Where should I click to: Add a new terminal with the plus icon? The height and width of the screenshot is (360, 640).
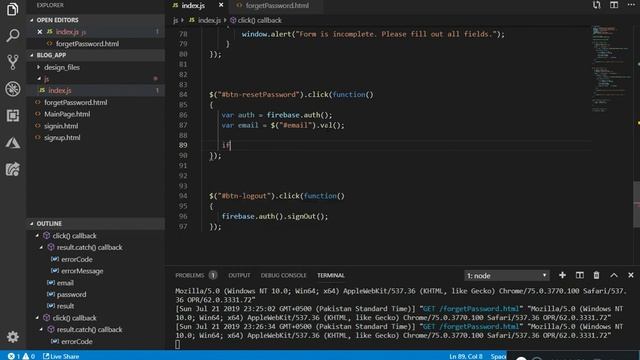pos(562,275)
